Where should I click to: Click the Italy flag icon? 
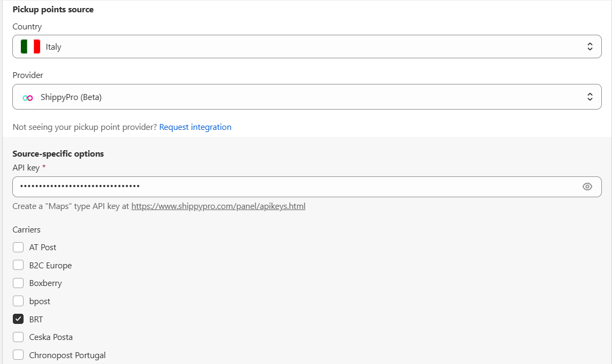click(30, 47)
